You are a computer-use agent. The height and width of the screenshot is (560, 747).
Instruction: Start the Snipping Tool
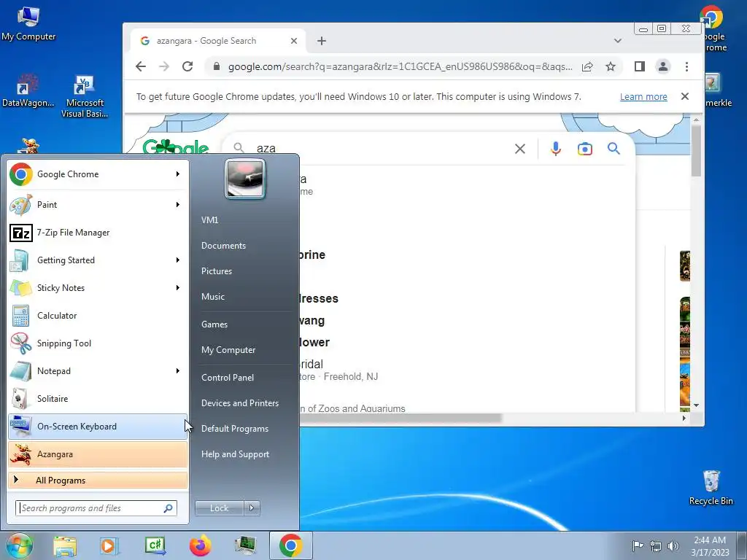click(98, 343)
